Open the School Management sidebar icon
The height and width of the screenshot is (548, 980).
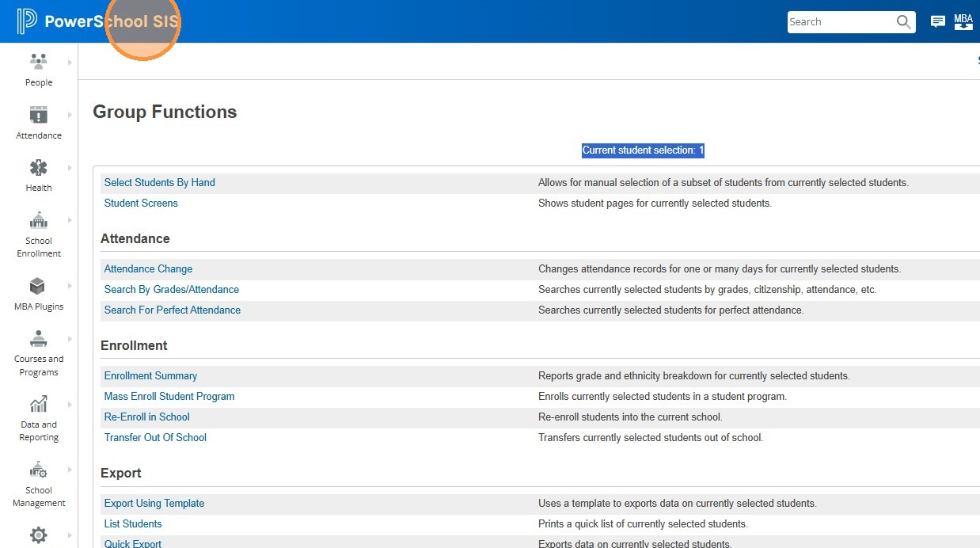point(38,470)
